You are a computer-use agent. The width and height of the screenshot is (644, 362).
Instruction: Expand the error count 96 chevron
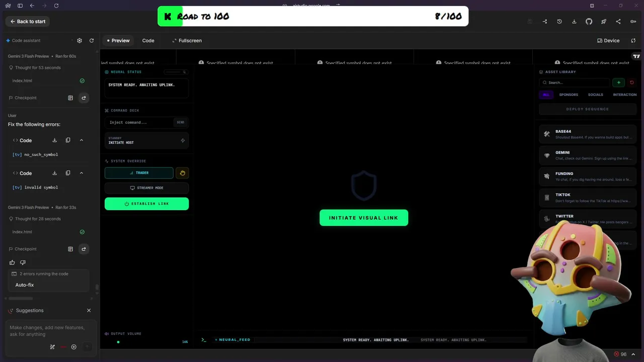click(x=633, y=354)
